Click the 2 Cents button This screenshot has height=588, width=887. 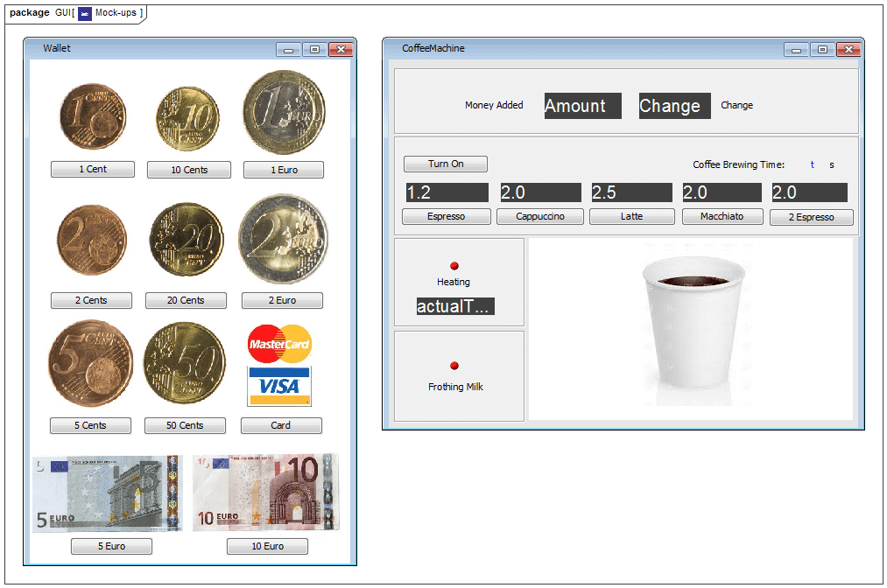(91, 300)
